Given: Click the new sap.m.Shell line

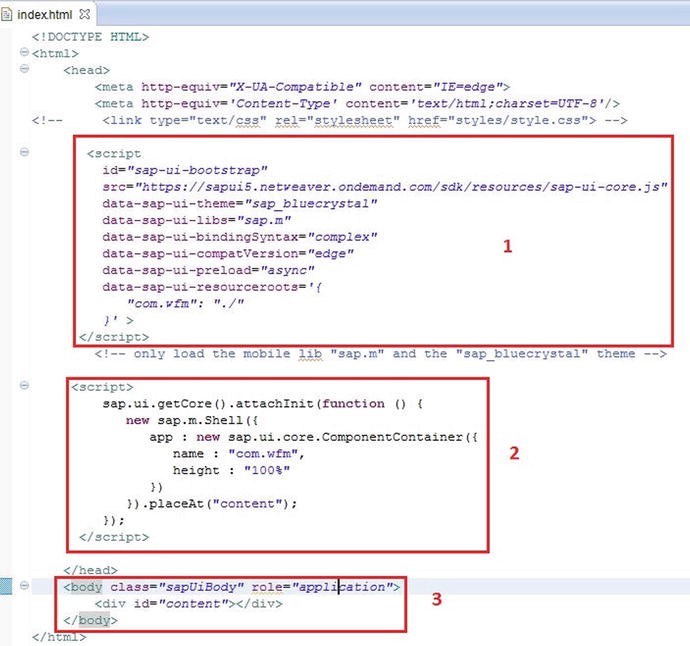Looking at the screenshot, I should point(192,421).
